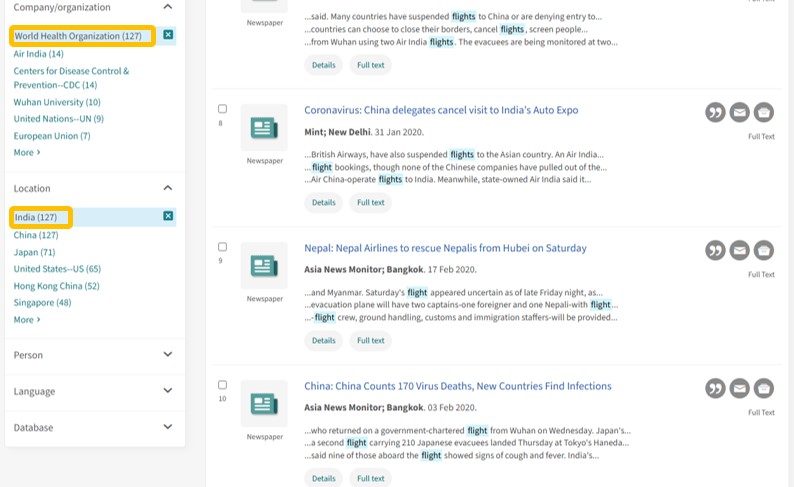The height and width of the screenshot is (487, 794).
Task: Tick the checkbox for result 9
Action: pyautogui.click(x=222, y=247)
